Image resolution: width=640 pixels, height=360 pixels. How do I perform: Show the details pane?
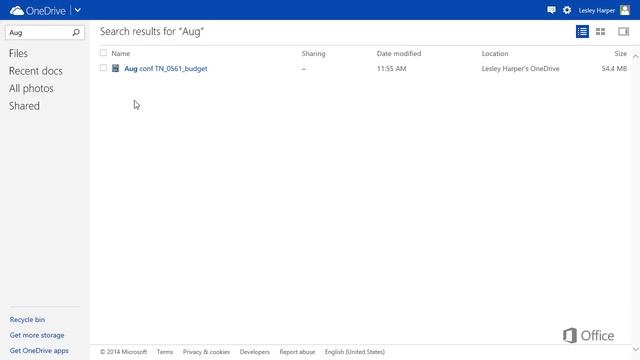coord(623,31)
